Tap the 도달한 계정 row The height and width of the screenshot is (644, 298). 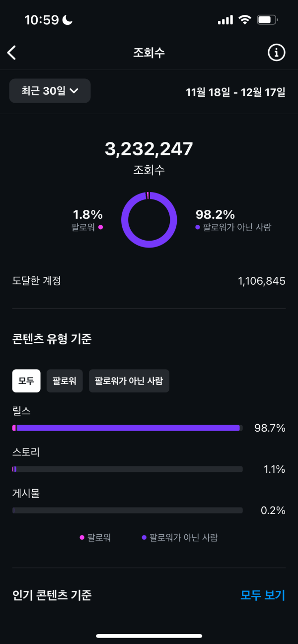click(149, 281)
